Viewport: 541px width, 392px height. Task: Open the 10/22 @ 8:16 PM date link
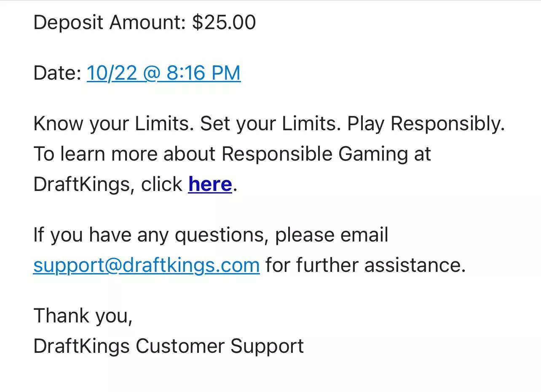click(163, 73)
